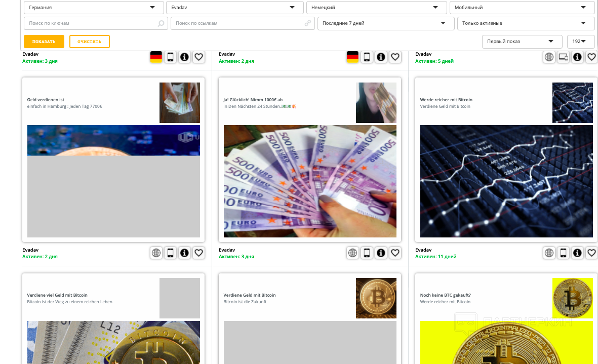Click 'Ja! Glücklich! Nimm 1000€ ab' title
The width and height of the screenshot is (598, 364).
[253, 100]
